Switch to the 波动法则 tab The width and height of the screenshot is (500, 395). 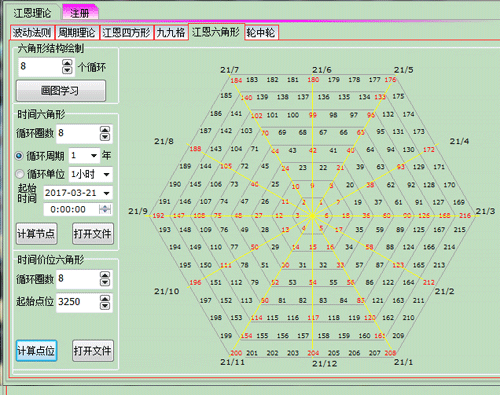pos(32,33)
